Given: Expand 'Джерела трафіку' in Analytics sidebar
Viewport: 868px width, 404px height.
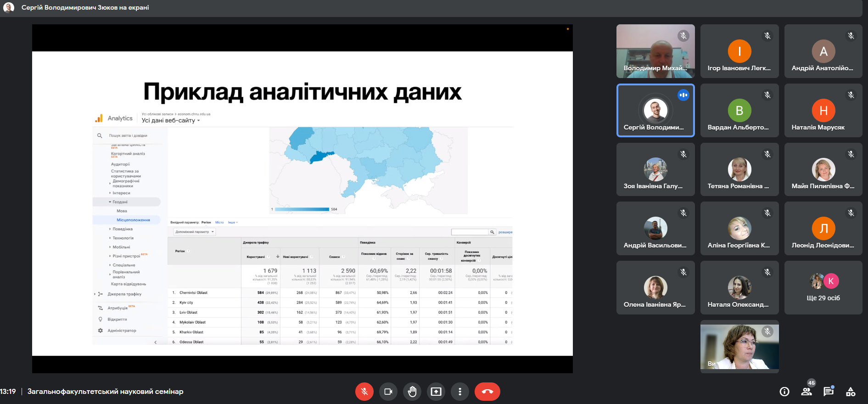Looking at the screenshot, I should 124,294.
